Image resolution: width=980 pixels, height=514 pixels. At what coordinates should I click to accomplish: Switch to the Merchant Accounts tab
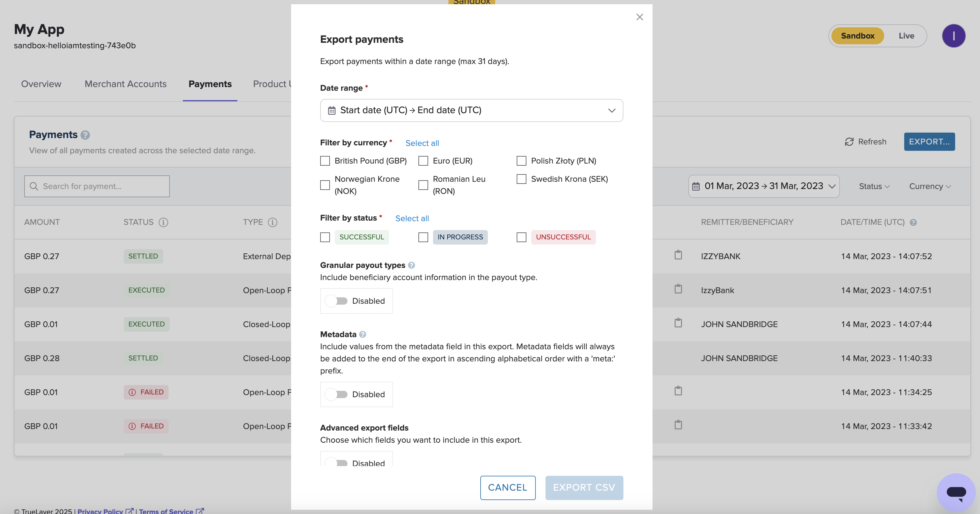[125, 83]
